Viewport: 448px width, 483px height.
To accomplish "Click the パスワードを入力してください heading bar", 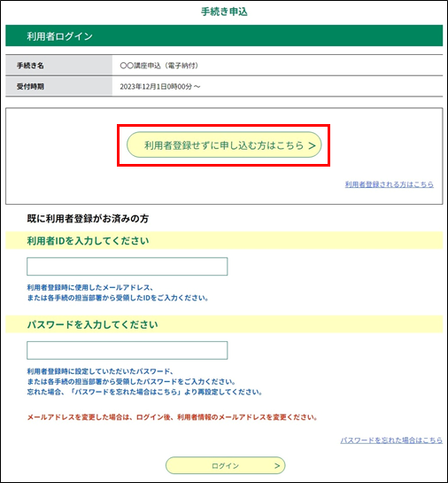I will click(x=224, y=324).
